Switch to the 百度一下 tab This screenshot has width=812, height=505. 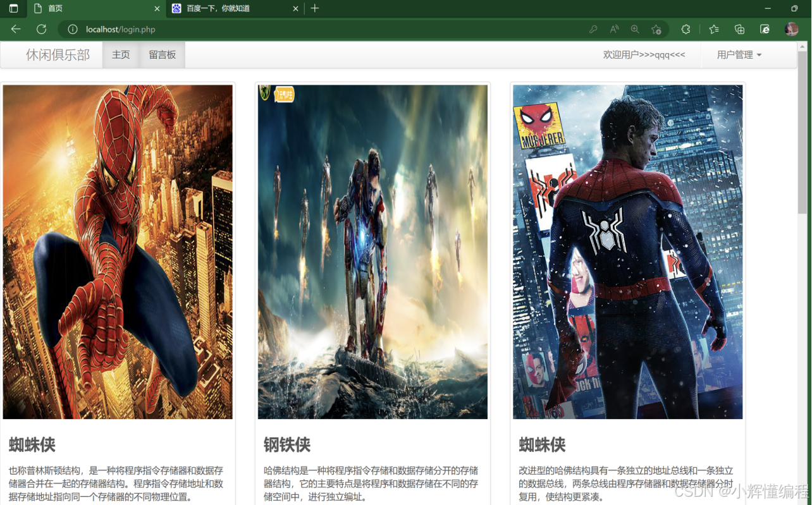[228, 8]
